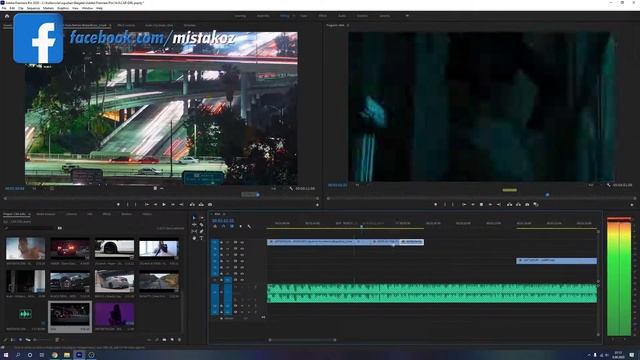Image resolution: width=640 pixels, height=360 pixels.
Task: Open Program monitor playback resolution dropdown
Action: (591, 185)
